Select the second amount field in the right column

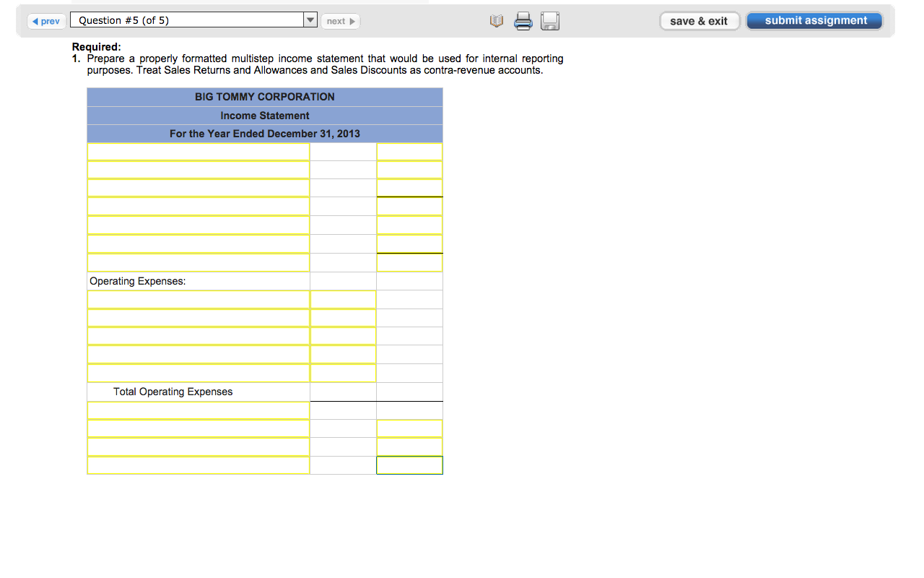[409, 170]
